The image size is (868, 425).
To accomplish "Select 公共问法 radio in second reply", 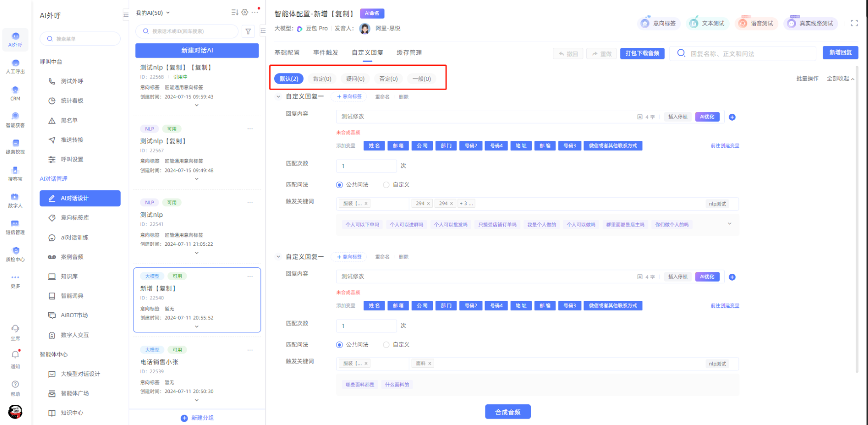I will point(339,345).
